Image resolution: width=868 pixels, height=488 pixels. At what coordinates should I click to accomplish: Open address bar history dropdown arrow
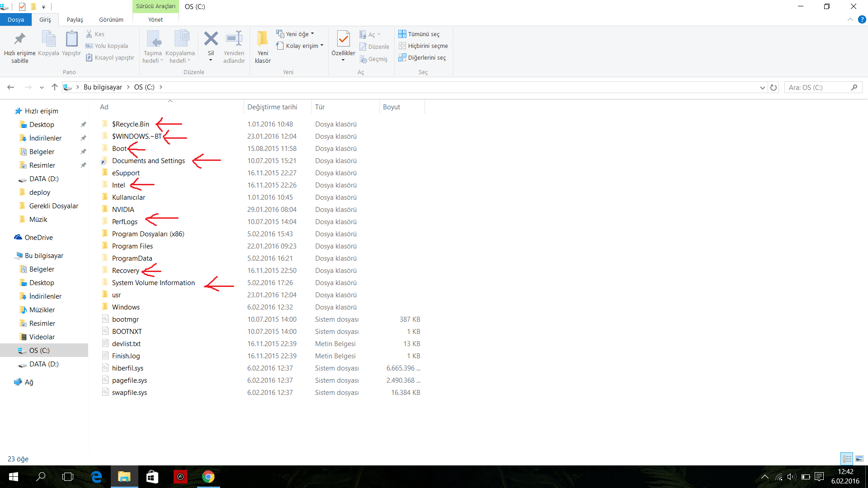(762, 87)
